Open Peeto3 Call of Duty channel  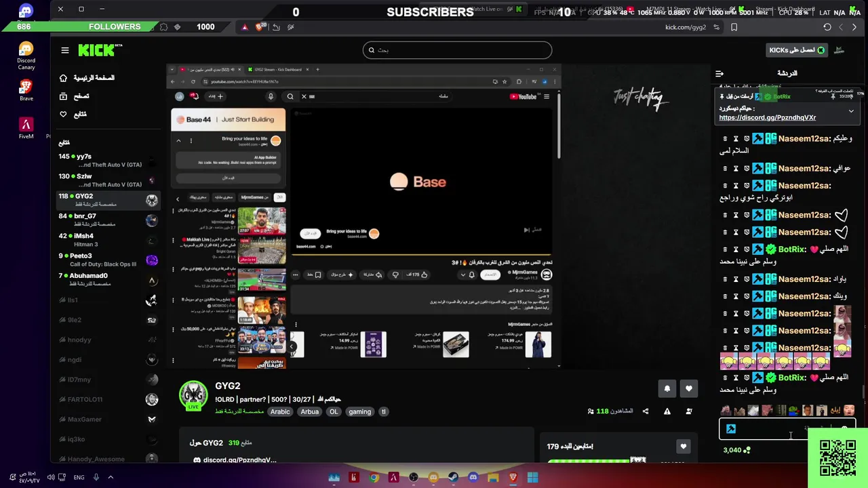point(108,260)
